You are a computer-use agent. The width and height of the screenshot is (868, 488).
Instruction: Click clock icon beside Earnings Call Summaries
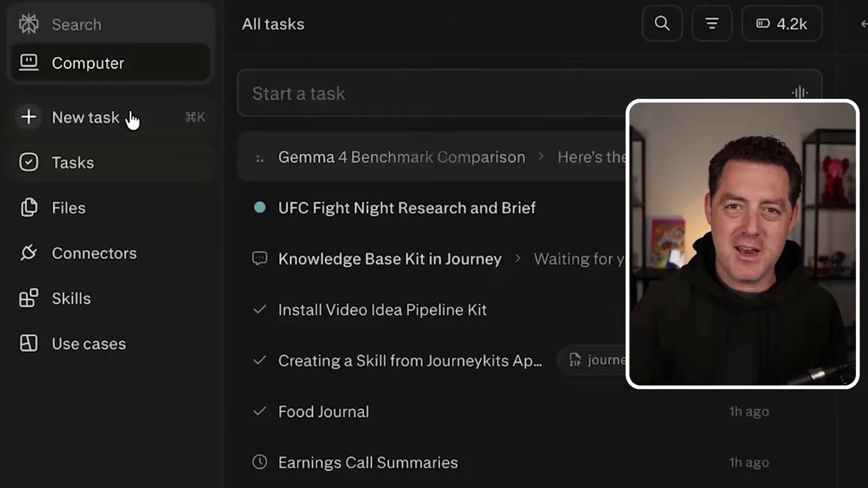(x=260, y=462)
